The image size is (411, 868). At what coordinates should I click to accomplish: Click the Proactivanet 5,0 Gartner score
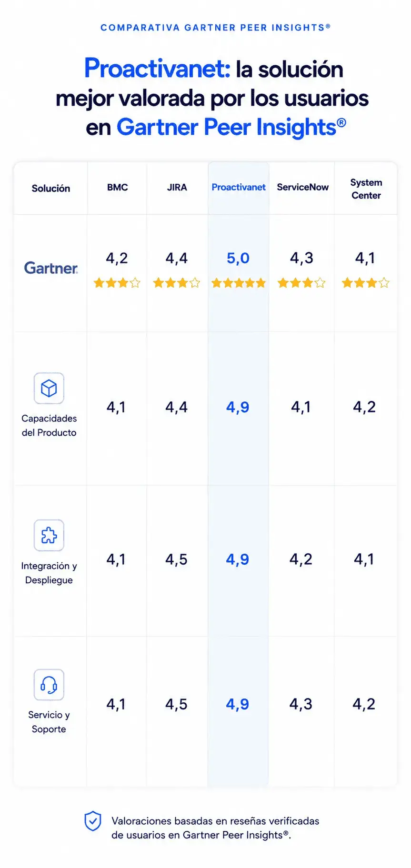tap(238, 258)
